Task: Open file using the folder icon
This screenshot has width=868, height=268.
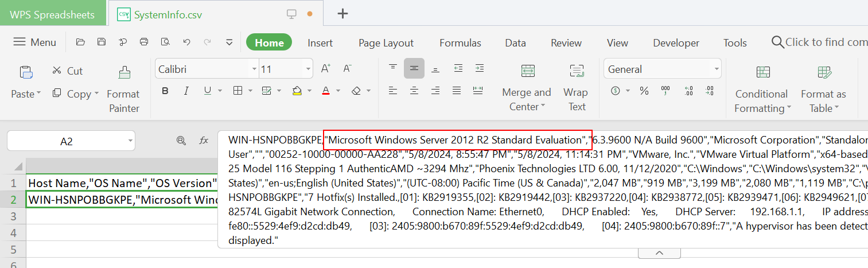Action: click(x=81, y=42)
